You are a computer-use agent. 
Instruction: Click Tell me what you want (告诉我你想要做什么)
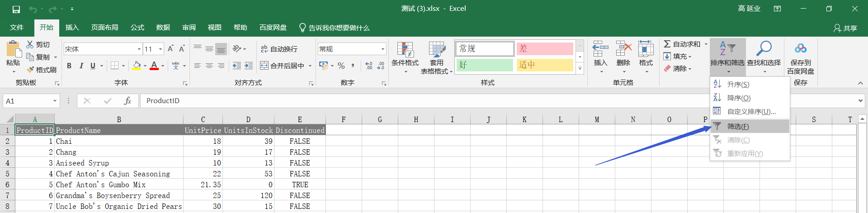coord(335,28)
